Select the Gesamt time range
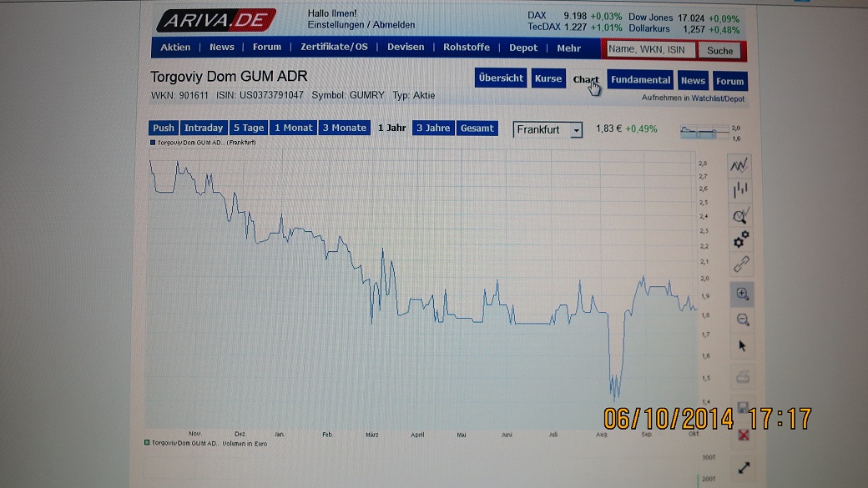The height and width of the screenshot is (488, 868). 477,128
